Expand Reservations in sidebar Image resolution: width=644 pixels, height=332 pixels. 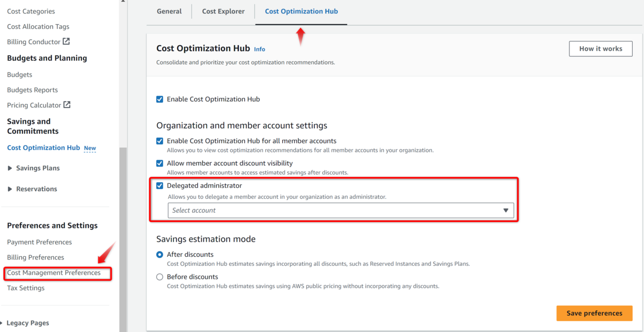[x=10, y=189]
